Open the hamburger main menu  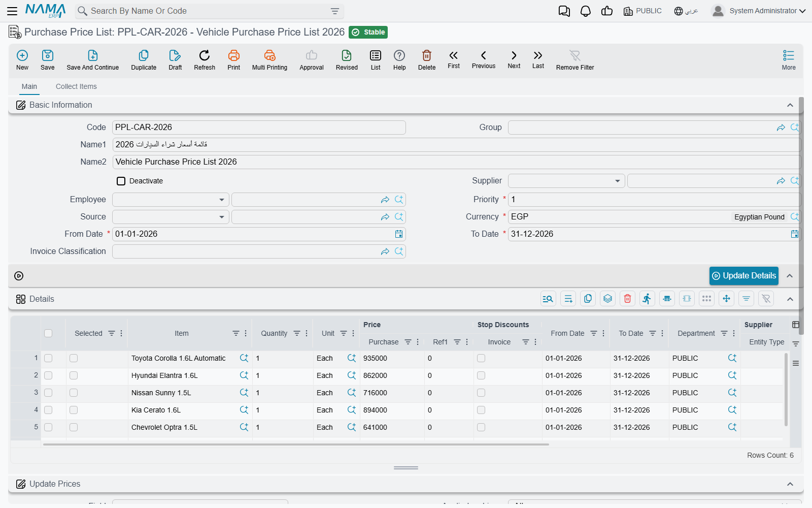(x=12, y=11)
